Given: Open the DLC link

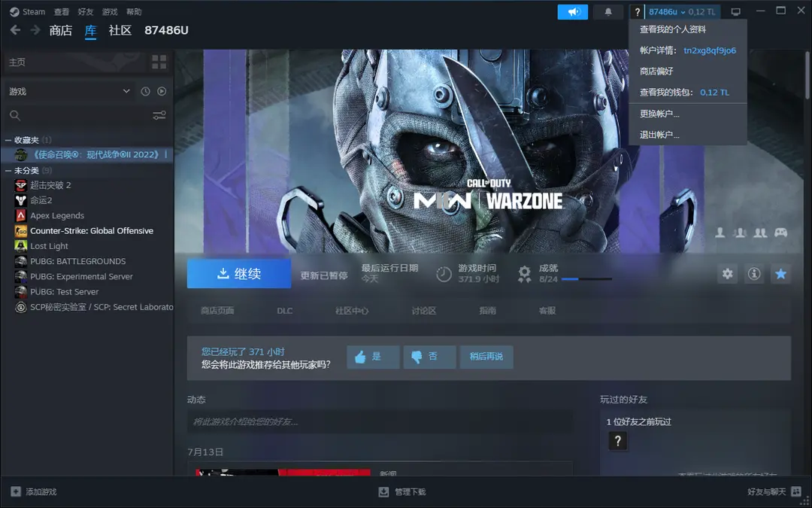Looking at the screenshot, I should [285, 311].
